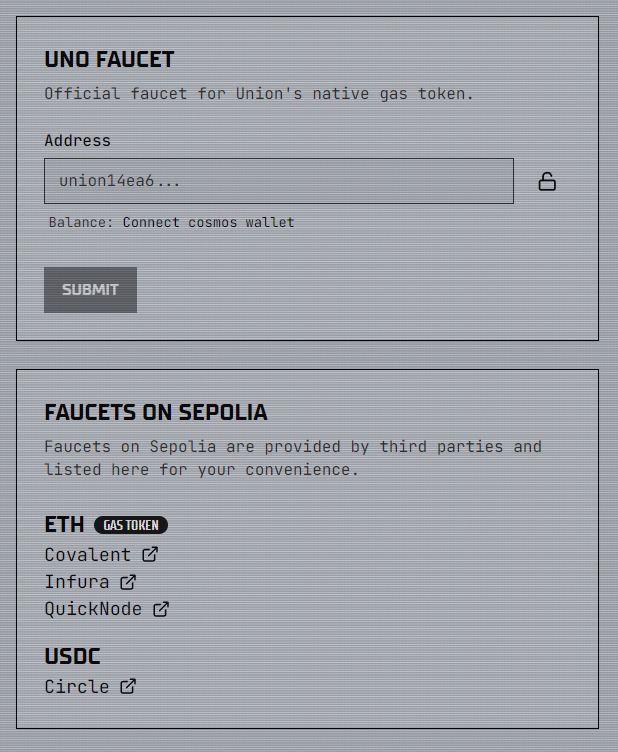Click the Address field label
Viewport: 618px width, 752px height.
77,140
